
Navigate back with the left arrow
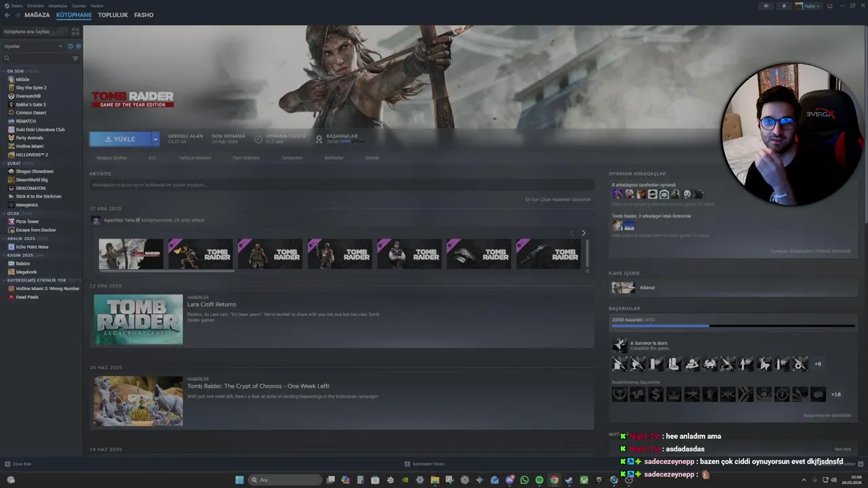(x=7, y=15)
